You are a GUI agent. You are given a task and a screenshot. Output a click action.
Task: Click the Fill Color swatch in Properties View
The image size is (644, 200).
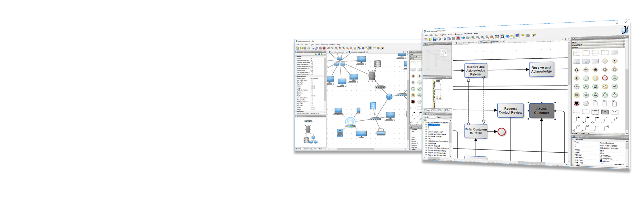[x=601, y=156]
